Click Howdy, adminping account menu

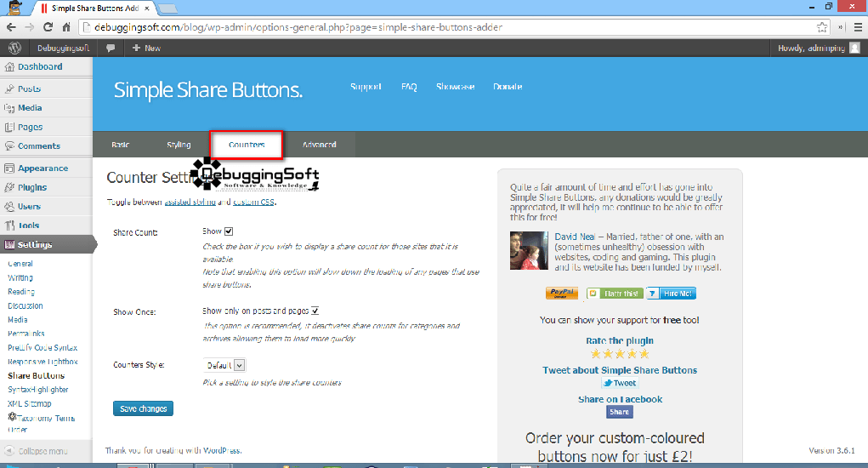pyautogui.click(x=819, y=49)
